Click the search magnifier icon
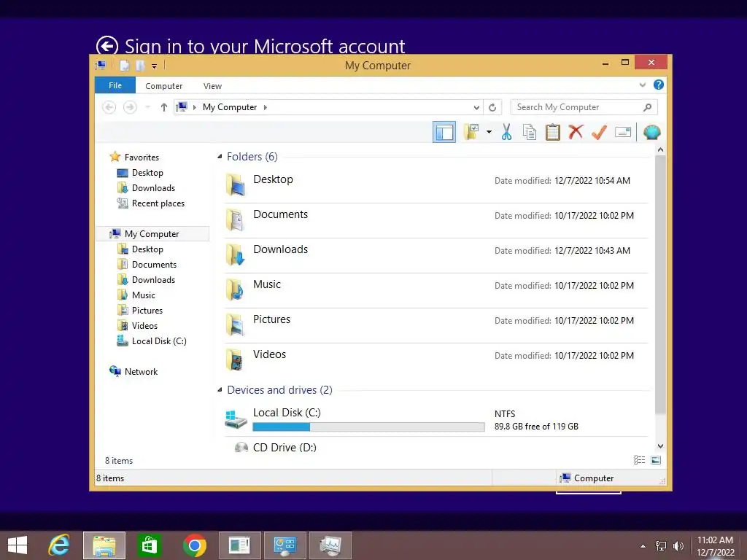Viewport: 747px width, 560px height. click(647, 107)
